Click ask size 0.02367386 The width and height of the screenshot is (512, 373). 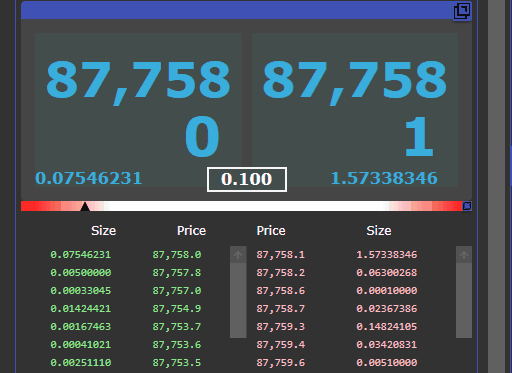pos(387,309)
